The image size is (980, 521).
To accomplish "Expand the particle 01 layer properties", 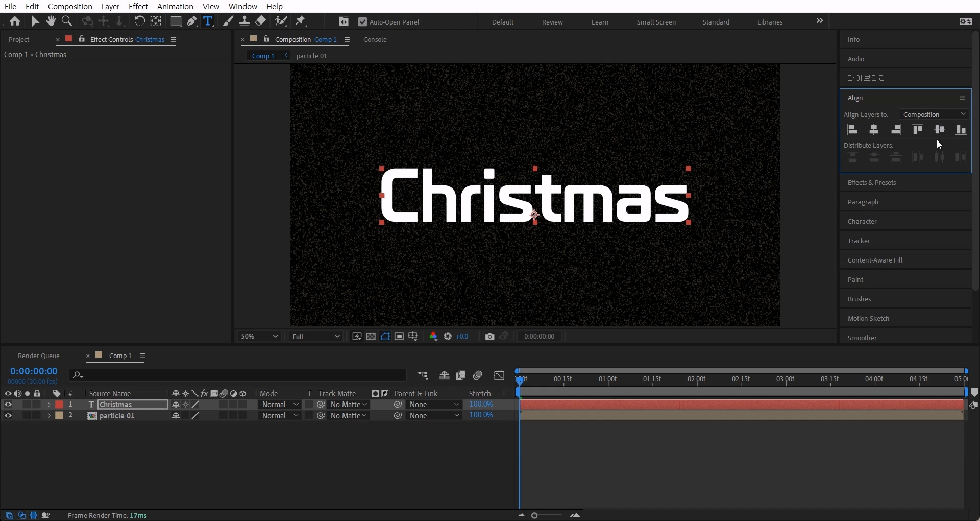I will tap(49, 416).
